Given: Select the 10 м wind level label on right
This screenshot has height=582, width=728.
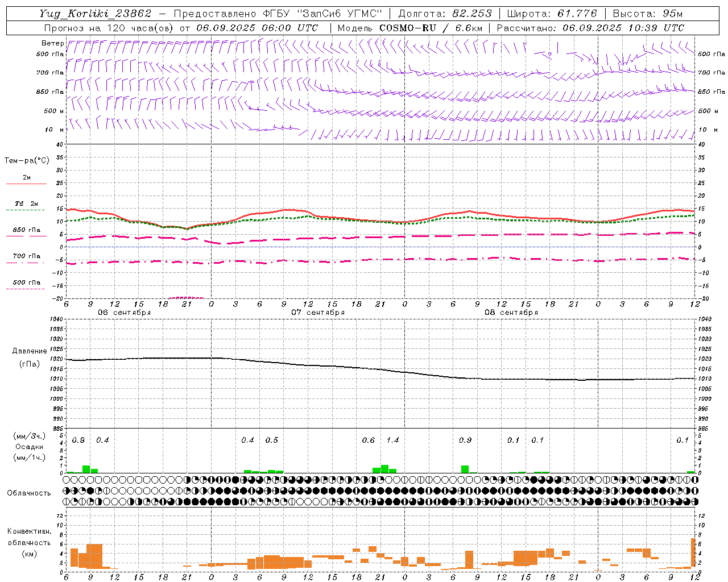Looking at the screenshot, I should point(708,130).
